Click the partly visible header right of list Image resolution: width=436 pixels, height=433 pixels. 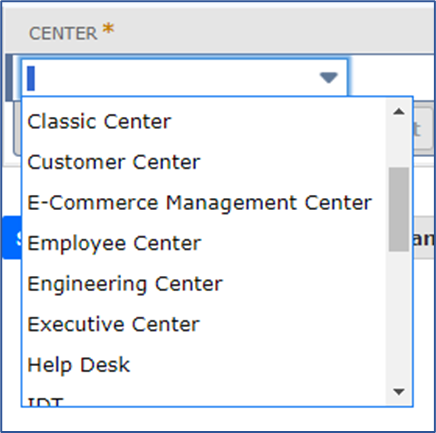point(423,238)
